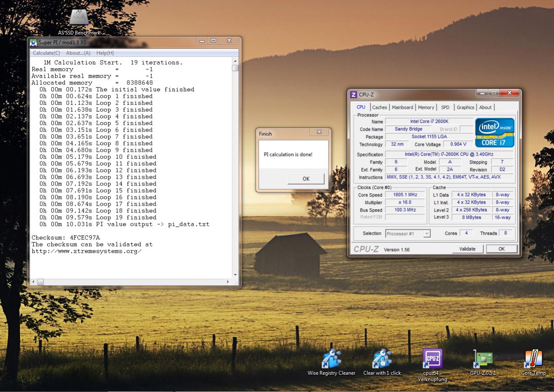Click Validate button in CPU-Z
This screenshot has height=392, width=554.
[467, 249]
